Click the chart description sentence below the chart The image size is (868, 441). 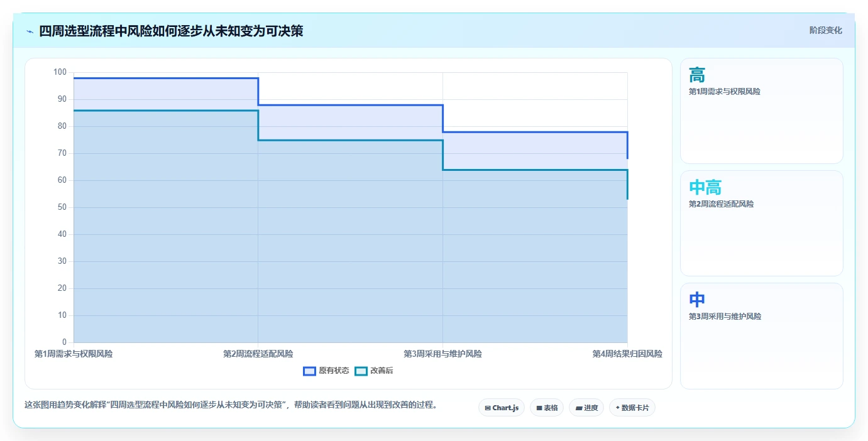click(x=231, y=405)
